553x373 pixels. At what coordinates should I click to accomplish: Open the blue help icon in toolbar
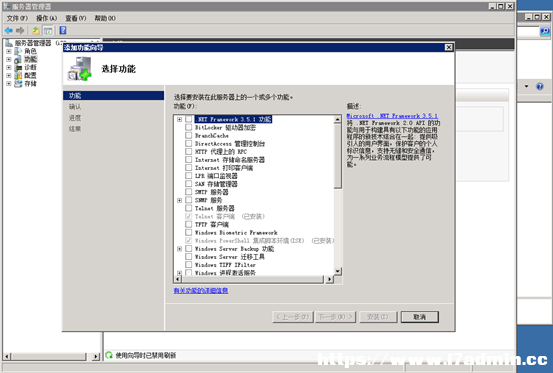[63, 30]
